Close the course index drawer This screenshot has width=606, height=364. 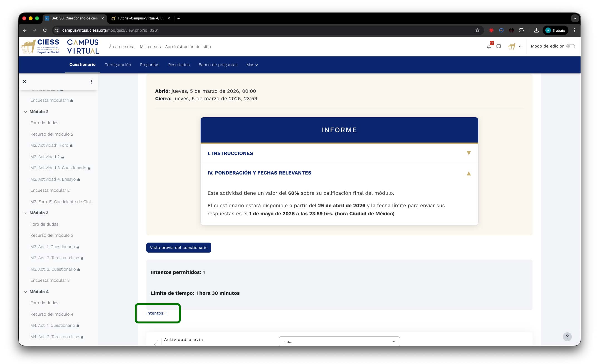click(x=24, y=82)
